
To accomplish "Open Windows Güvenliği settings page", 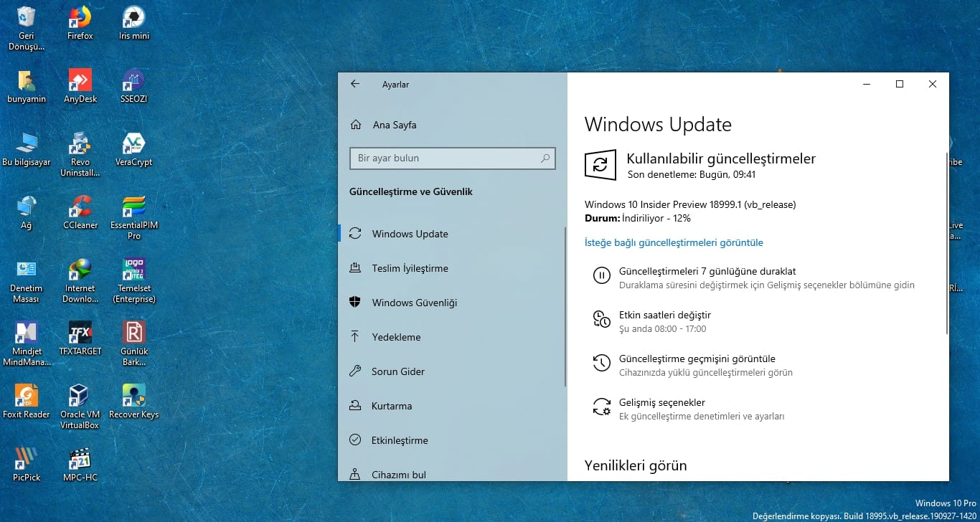I will [x=453, y=303].
